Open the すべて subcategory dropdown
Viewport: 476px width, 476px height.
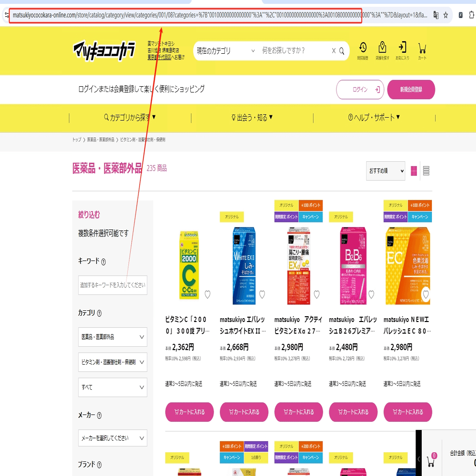point(113,387)
